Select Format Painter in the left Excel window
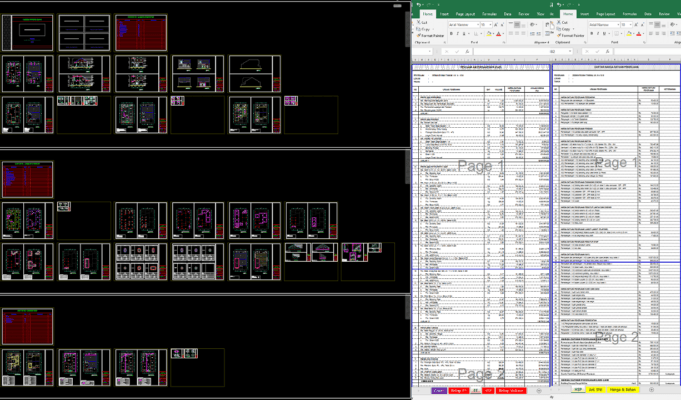This screenshot has width=681, height=400. click(x=430, y=35)
